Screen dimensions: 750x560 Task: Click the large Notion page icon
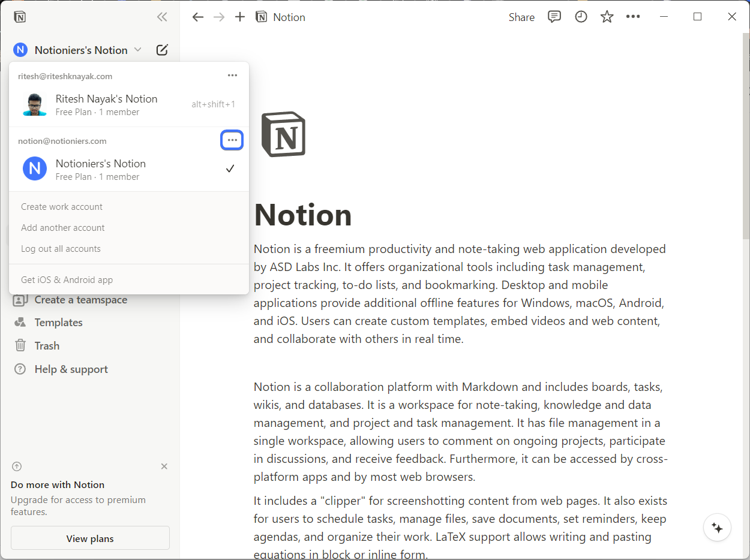(x=284, y=134)
